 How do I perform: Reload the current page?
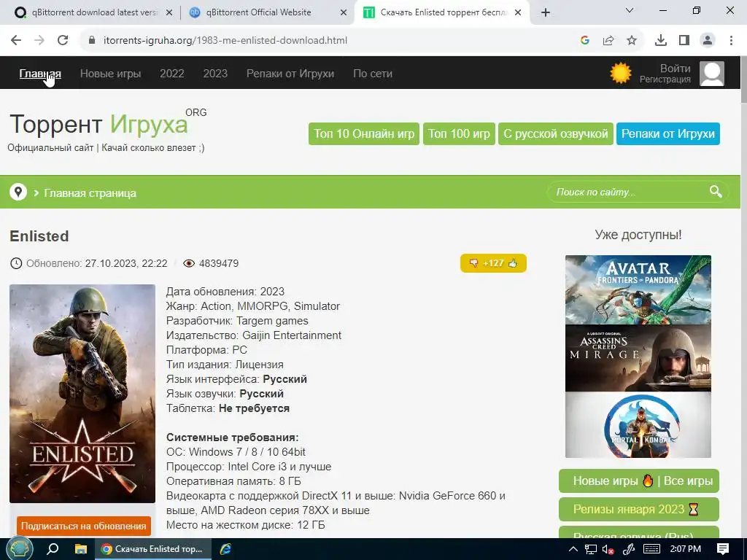(63, 41)
